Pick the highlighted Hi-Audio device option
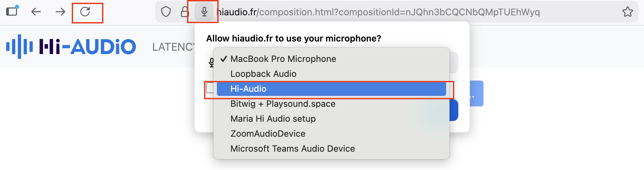 pyautogui.click(x=248, y=89)
